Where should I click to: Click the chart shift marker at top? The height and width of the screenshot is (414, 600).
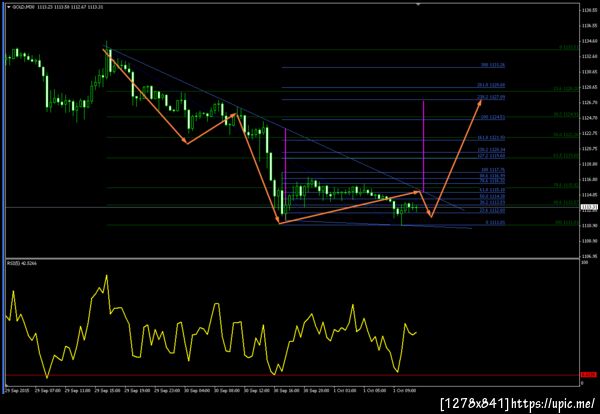click(418, 4)
